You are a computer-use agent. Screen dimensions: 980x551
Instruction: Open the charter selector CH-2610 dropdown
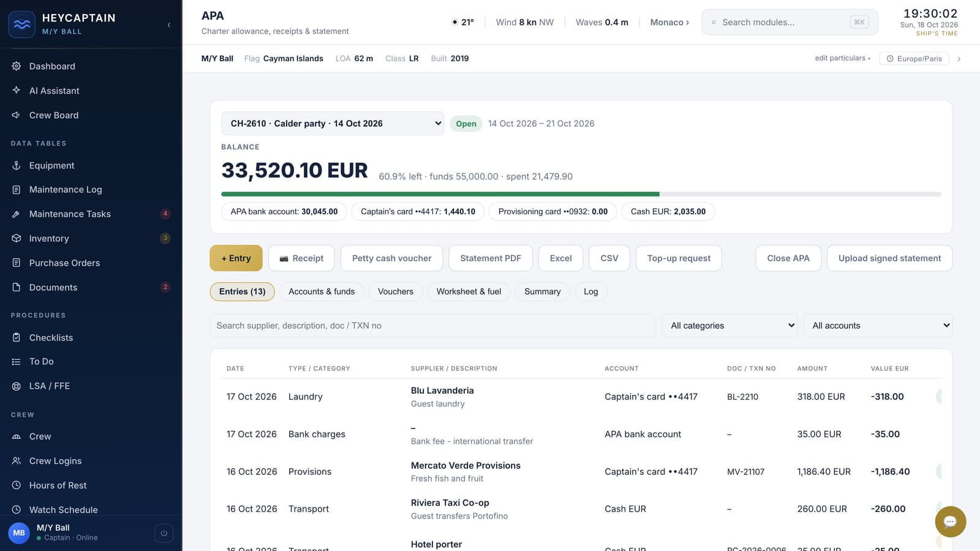pos(333,123)
